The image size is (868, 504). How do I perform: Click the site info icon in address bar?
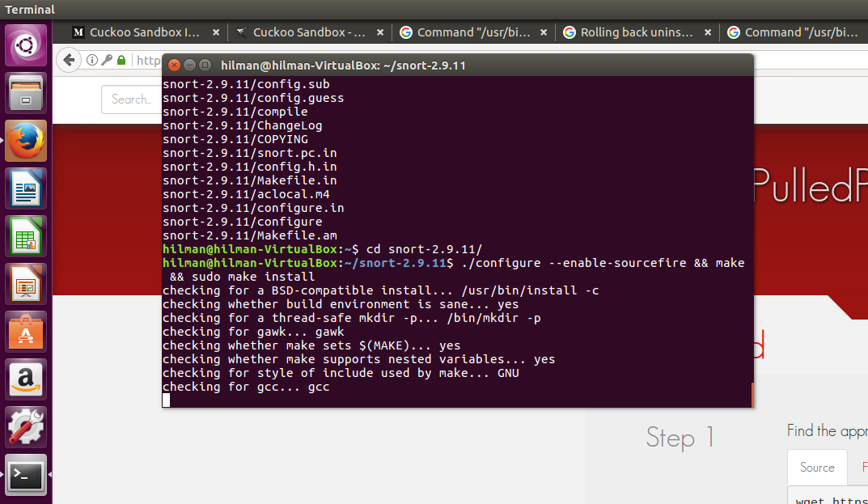tap(92, 60)
